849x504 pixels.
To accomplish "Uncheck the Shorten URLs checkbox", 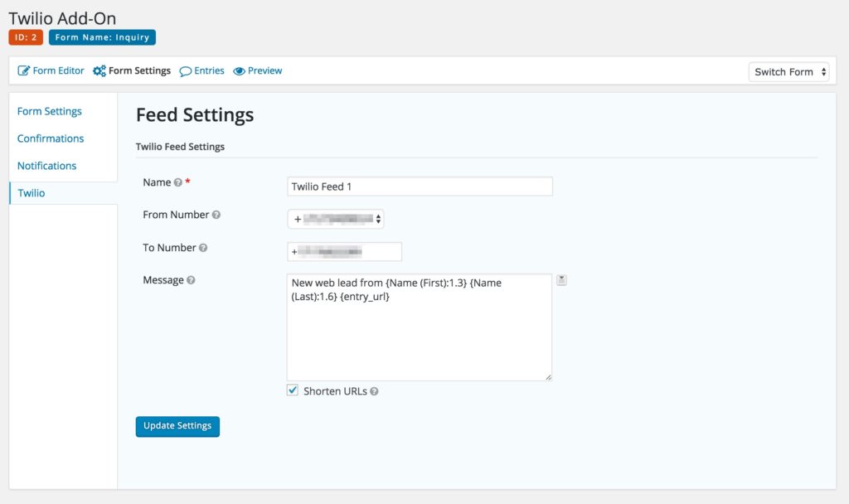I will [x=293, y=390].
